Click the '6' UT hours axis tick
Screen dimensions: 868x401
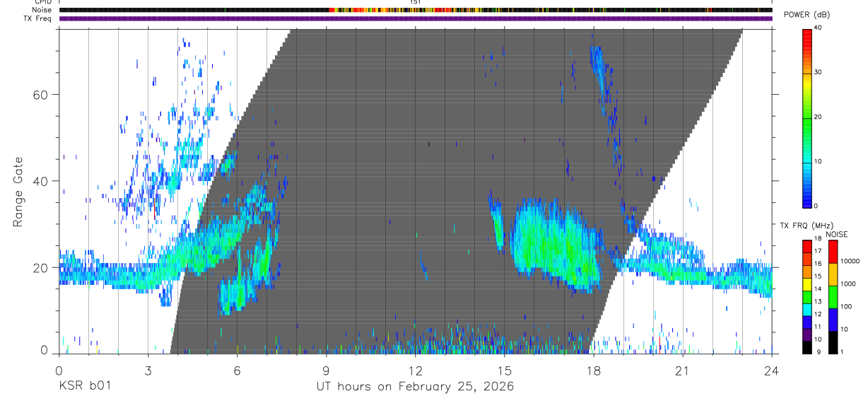click(x=237, y=371)
